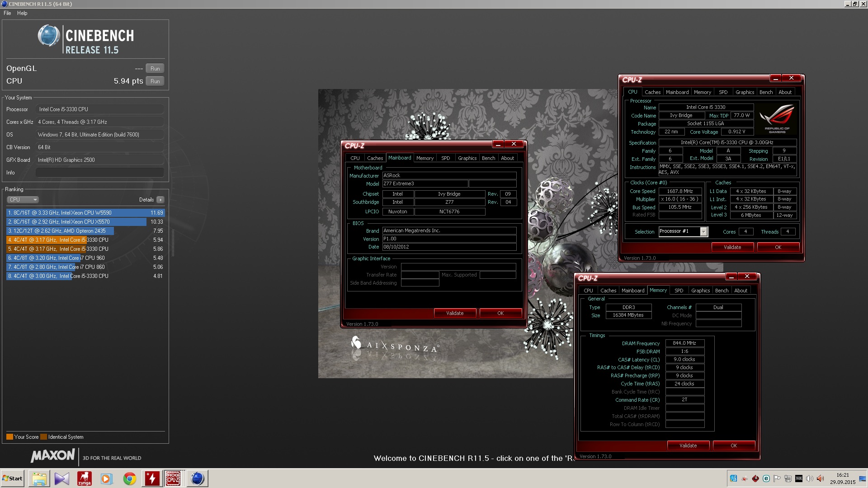Open Graphics tab in Mainboard CPU-Z window
This screenshot has height=488, width=868.
467,158
